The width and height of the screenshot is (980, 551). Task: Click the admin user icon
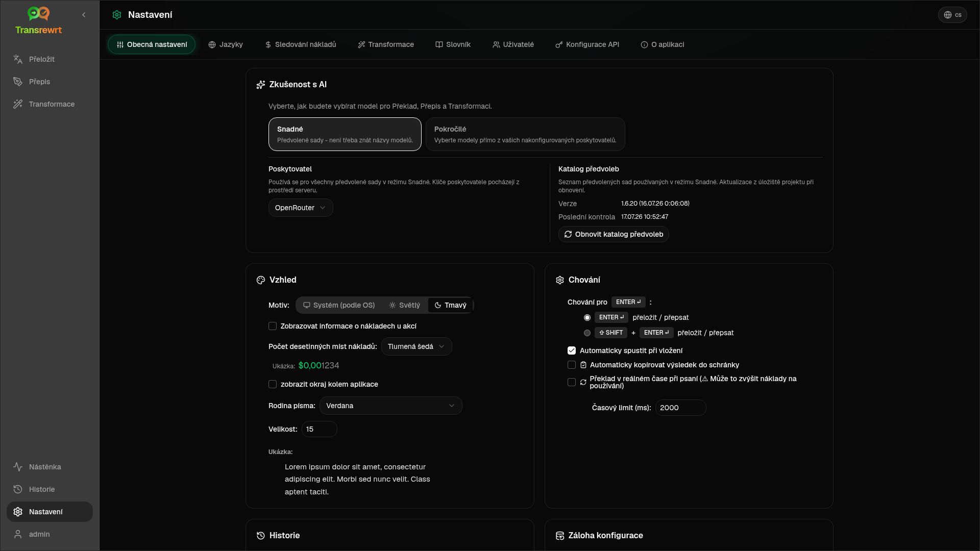(x=18, y=534)
